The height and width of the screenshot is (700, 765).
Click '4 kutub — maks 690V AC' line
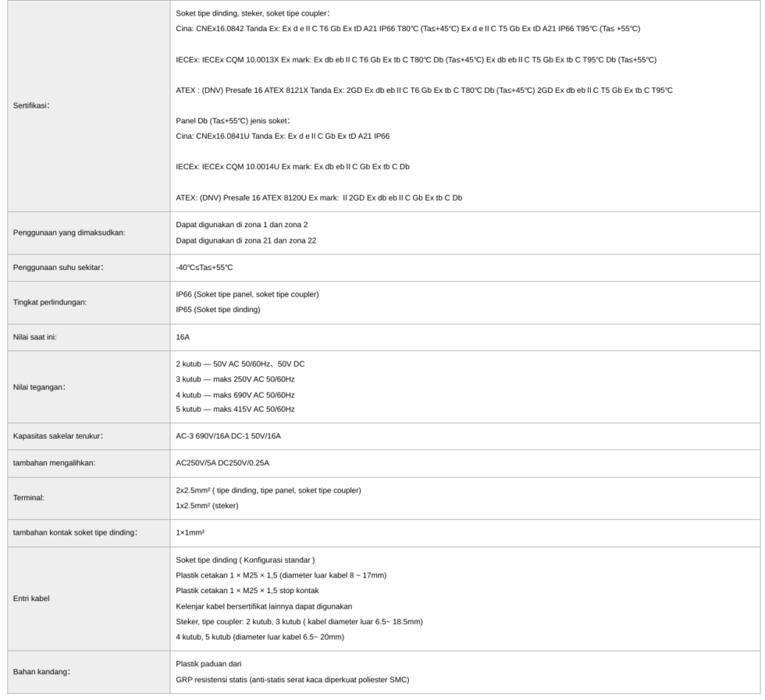pyautogui.click(x=235, y=395)
